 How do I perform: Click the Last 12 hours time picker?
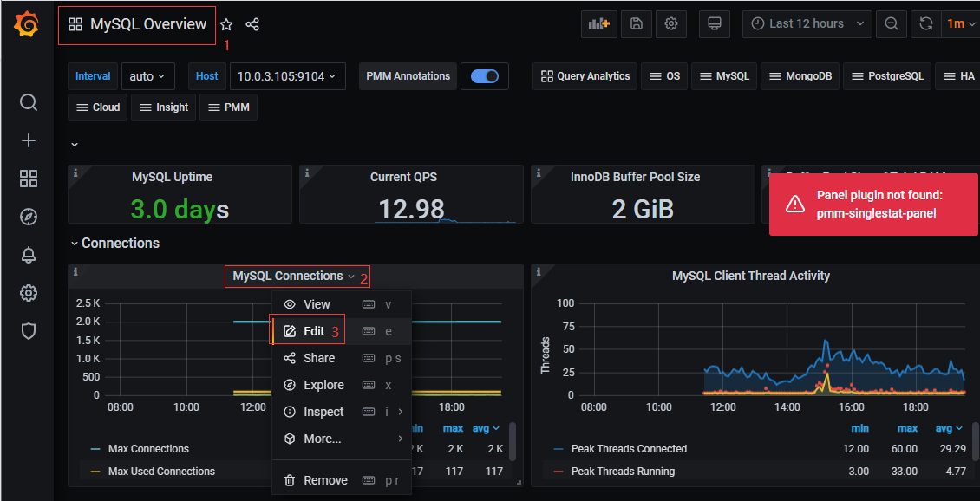[x=806, y=24]
